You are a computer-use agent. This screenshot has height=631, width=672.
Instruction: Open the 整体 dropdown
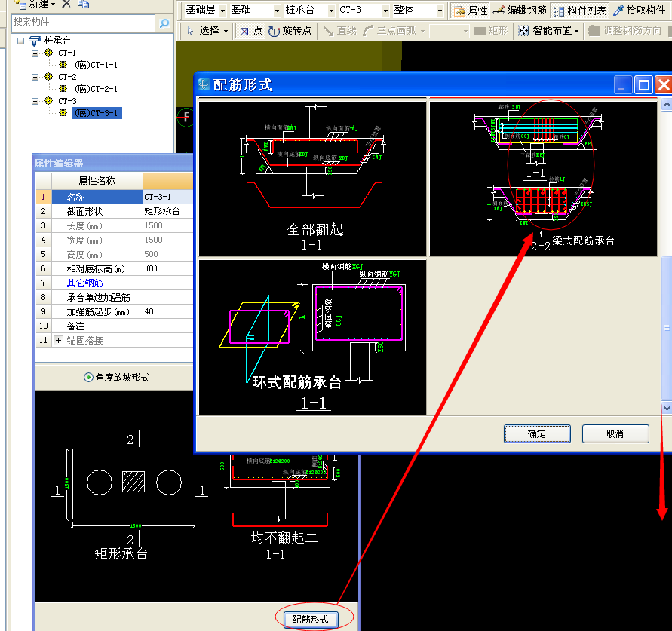click(440, 11)
